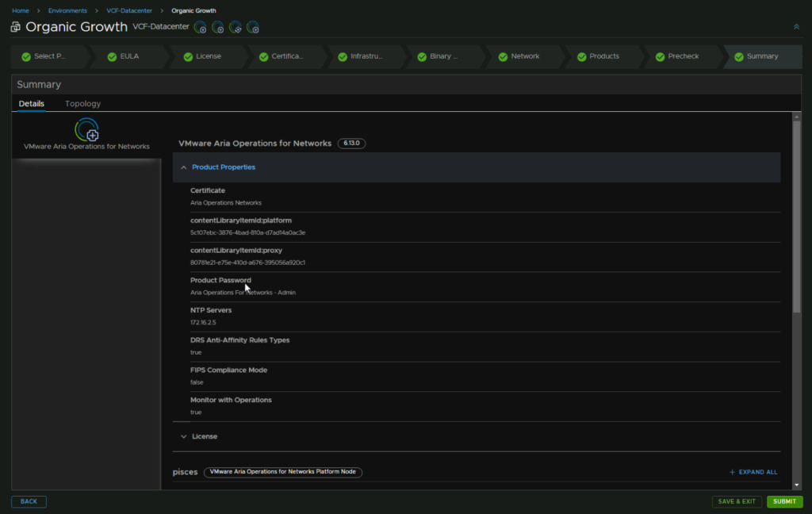Image resolution: width=812 pixels, height=514 pixels.
Task: Click the second product icon after VCF-Datacenter
Action: [x=217, y=28]
